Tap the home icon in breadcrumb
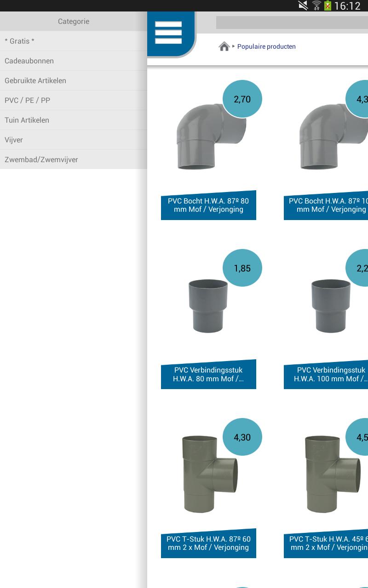Screen dimensions: 368x588 (x=224, y=46)
